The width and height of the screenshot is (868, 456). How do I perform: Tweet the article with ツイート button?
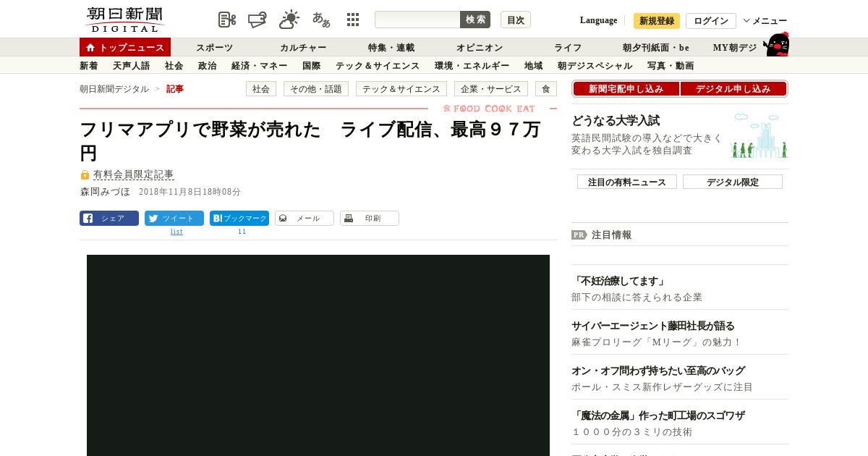click(x=174, y=218)
